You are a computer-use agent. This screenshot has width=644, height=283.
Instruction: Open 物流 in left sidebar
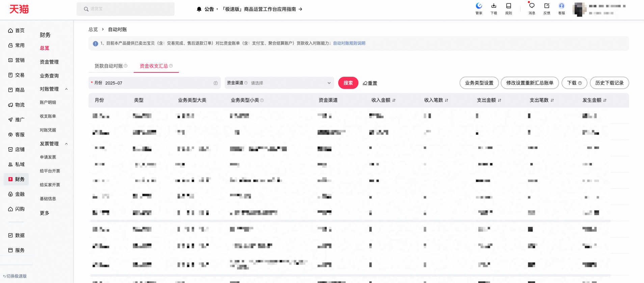pos(16,105)
